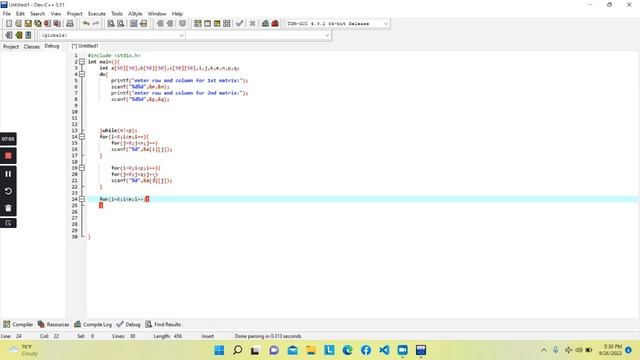
Task: Open the Find tool
Action: [111, 24]
